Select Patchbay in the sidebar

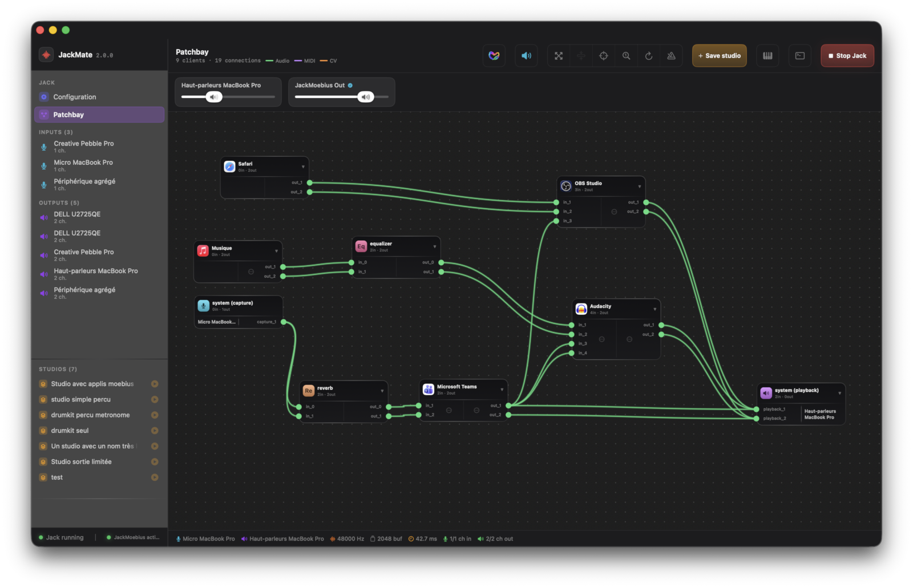[99, 115]
